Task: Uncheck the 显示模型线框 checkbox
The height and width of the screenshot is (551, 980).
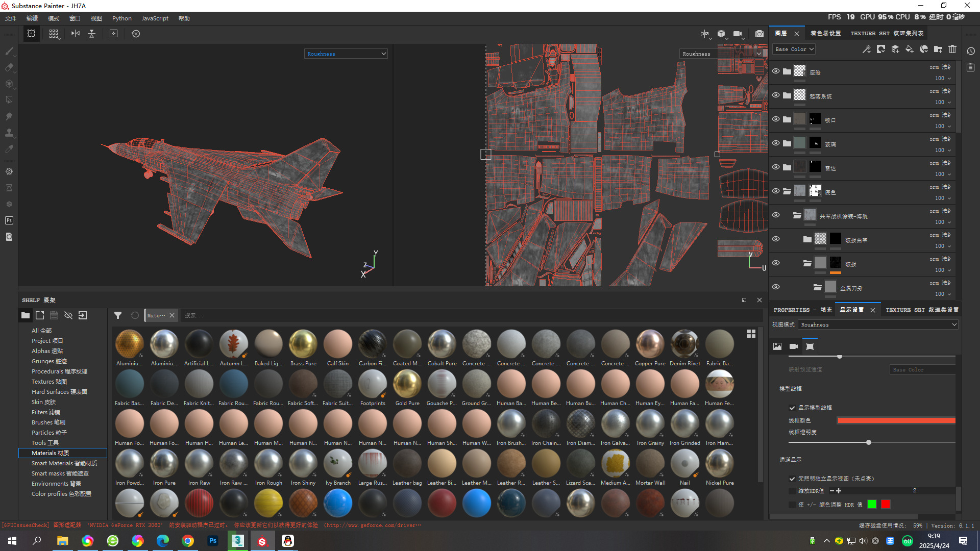Action: [792, 408]
